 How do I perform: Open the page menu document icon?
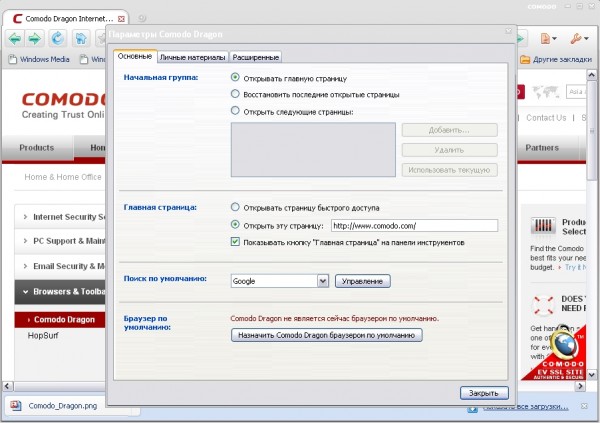pyautogui.click(x=548, y=38)
